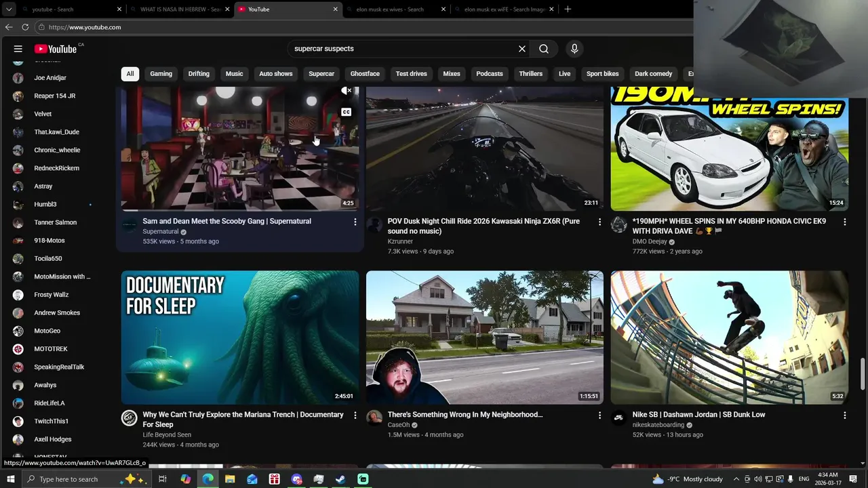The height and width of the screenshot is (488, 868).
Task: Toggle captions on Supernatural preview
Action: pos(346,112)
